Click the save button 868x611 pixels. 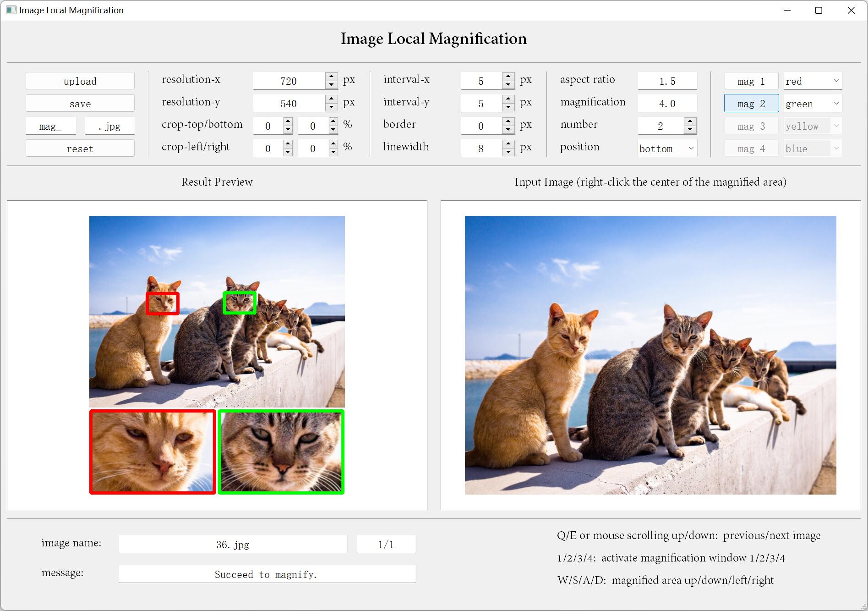[x=80, y=104]
